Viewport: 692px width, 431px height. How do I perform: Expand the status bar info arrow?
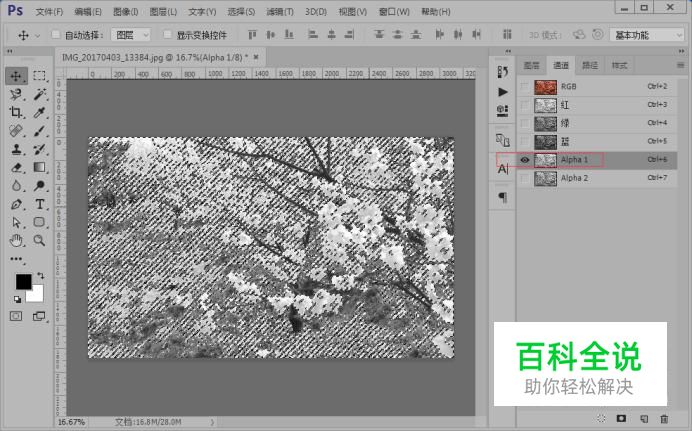[213, 422]
